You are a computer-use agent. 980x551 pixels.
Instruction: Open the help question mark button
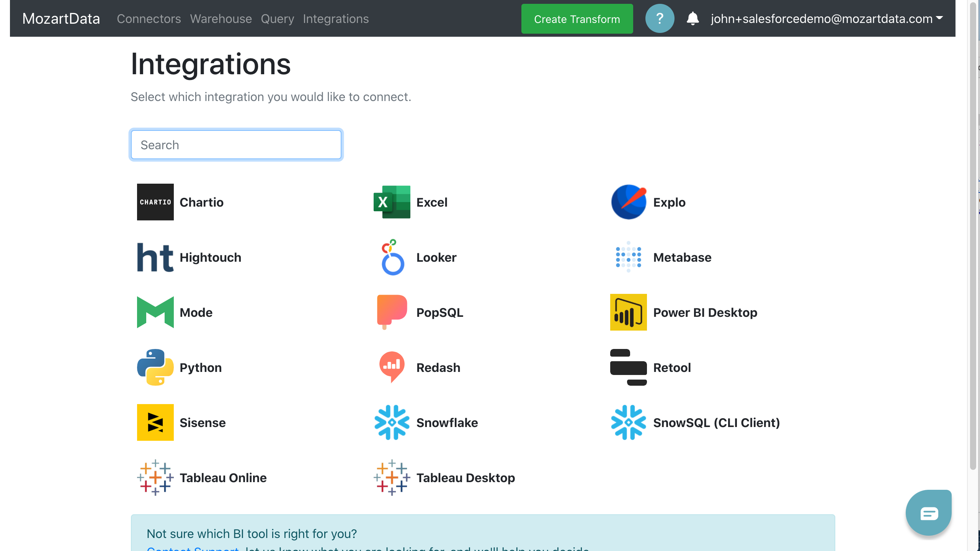point(660,18)
